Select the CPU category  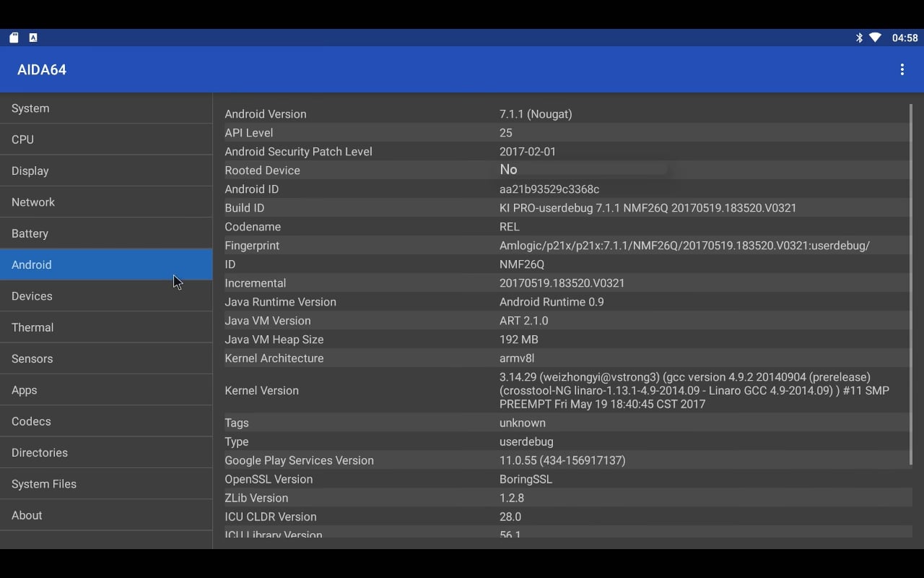[x=106, y=139]
